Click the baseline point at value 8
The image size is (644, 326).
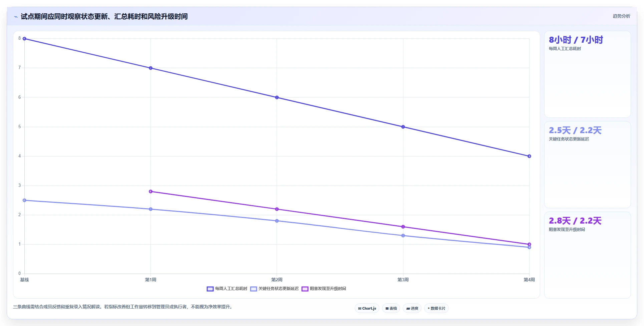(x=24, y=39)
